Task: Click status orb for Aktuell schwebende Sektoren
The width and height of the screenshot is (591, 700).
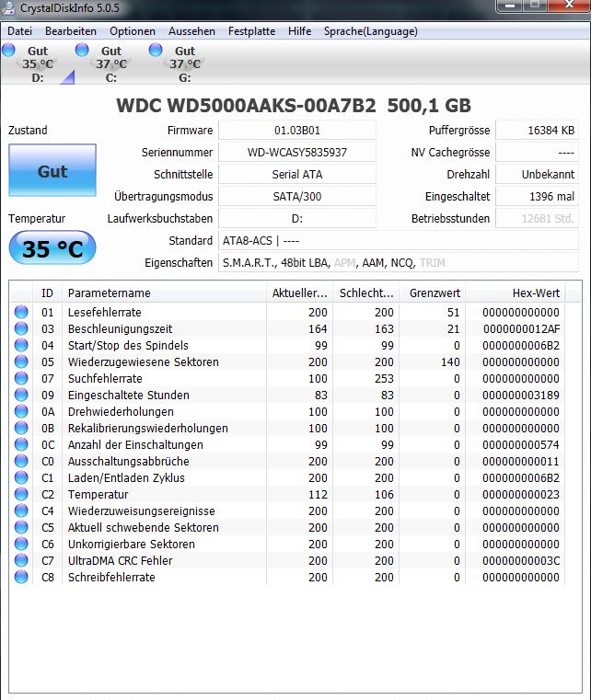Action: pos(21,527)
